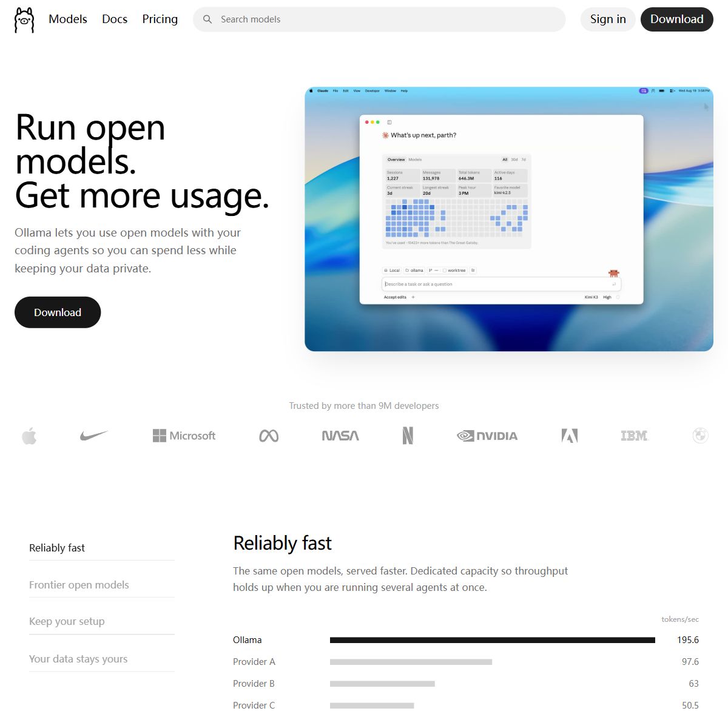This screenshot has width=728, height=728.
Task: Click the Provider A throughput bar
Action: [411, 662]
